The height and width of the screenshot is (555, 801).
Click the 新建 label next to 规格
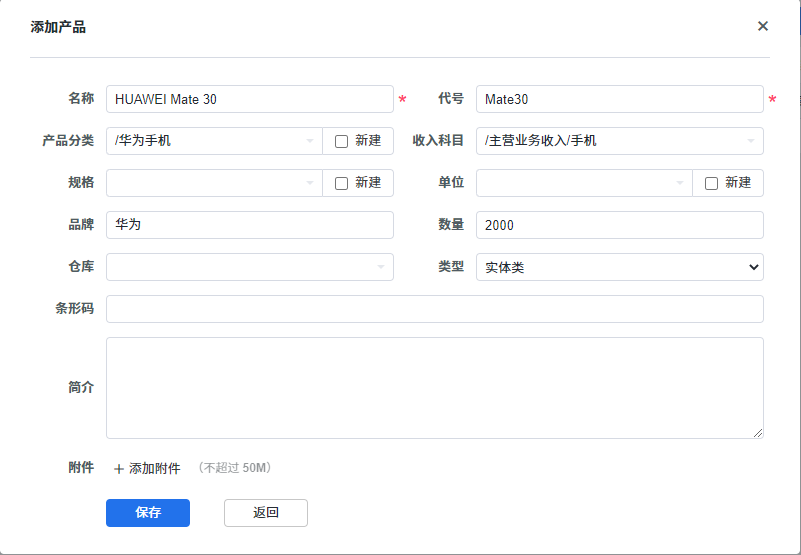click(368, 182)
